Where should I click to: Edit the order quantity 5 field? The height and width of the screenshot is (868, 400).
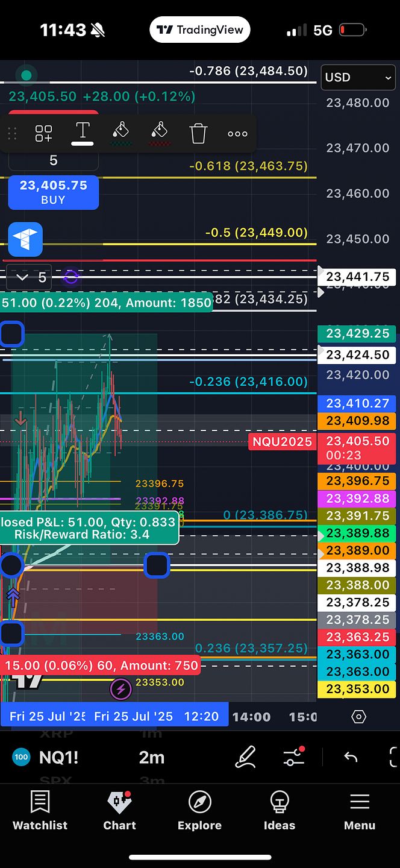(53, 160)
